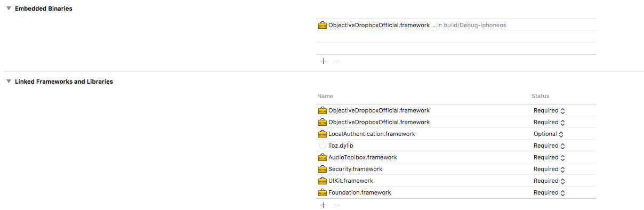Add an embedded binary with the plus button
644x210 pixels.
[323, 61]
